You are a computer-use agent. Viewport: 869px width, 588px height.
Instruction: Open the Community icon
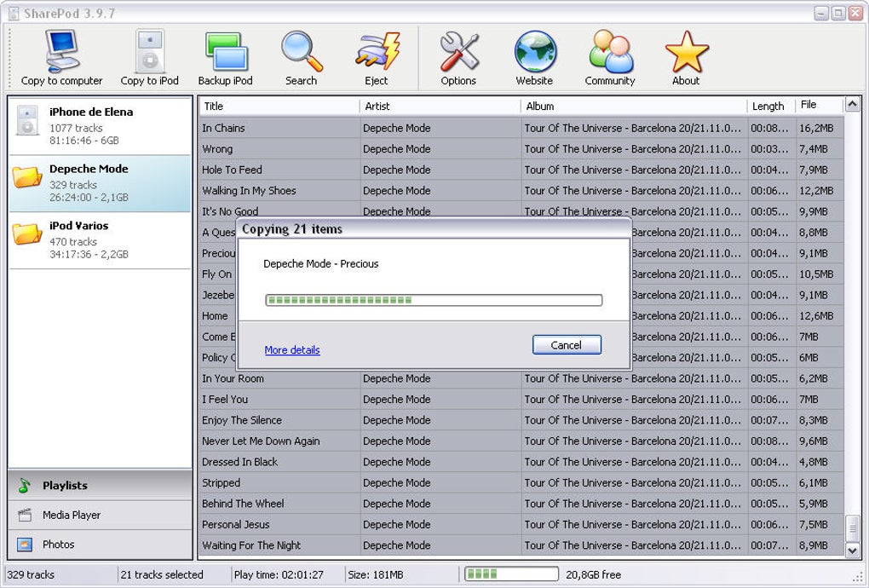click(610, 58)
